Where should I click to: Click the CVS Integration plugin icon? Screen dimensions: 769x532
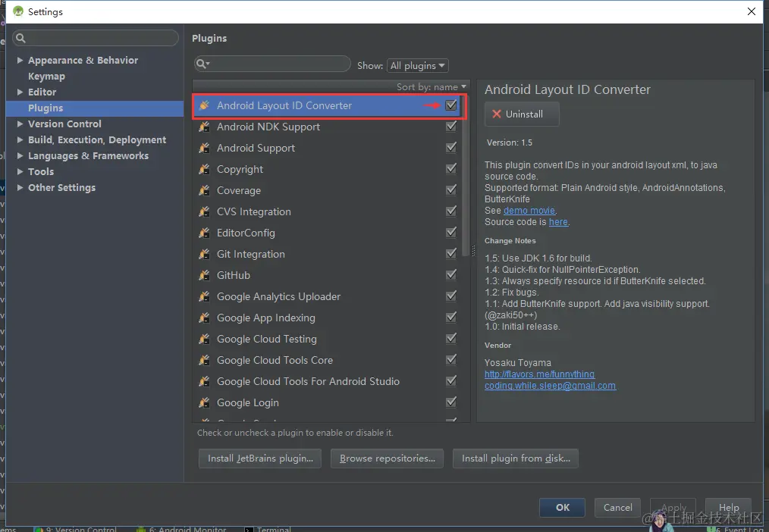pos(204,211)
